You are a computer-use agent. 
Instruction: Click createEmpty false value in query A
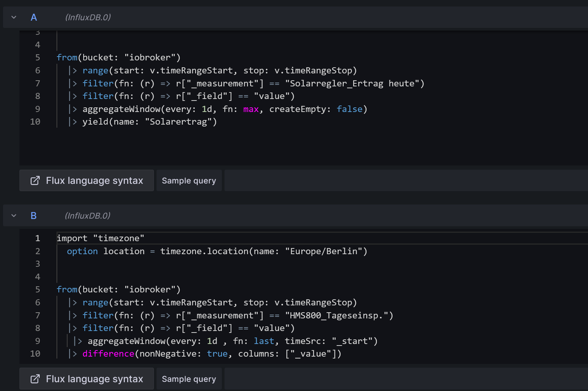pos(349,109)
